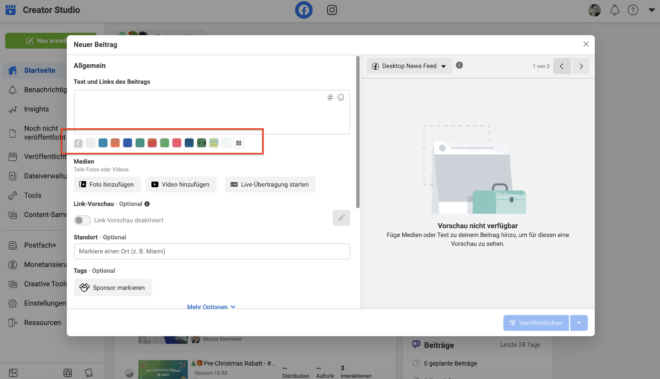The height and width of the screenshot is (379, 660).
Task: Click the green Neu erstellen button
Action: (x=36, y=41)
